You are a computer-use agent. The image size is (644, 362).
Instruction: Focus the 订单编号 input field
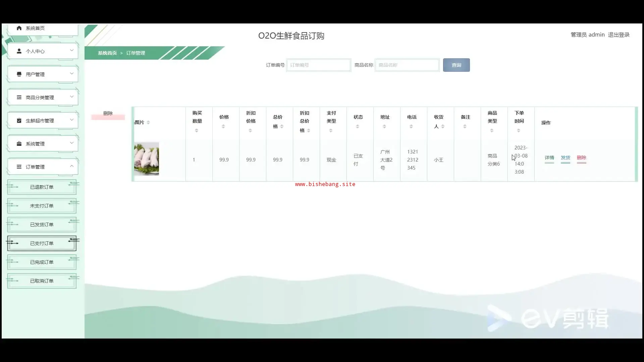coord(318,65)
